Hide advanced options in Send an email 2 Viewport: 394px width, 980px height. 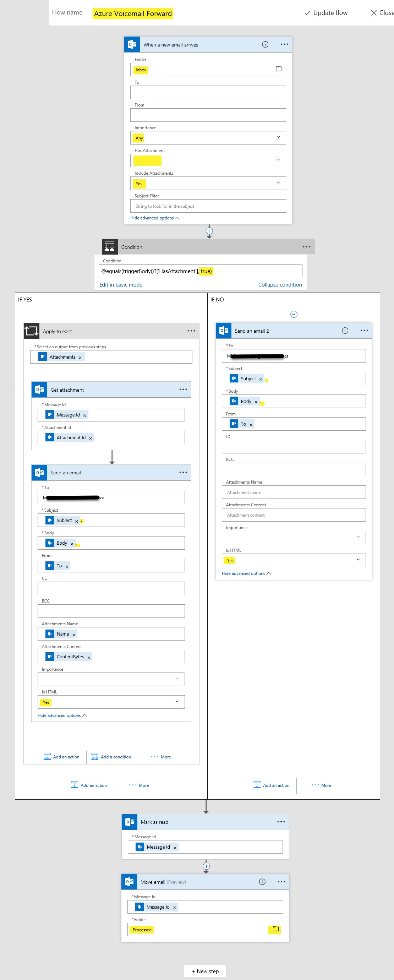pyautogui.click(x=246, y=573)
